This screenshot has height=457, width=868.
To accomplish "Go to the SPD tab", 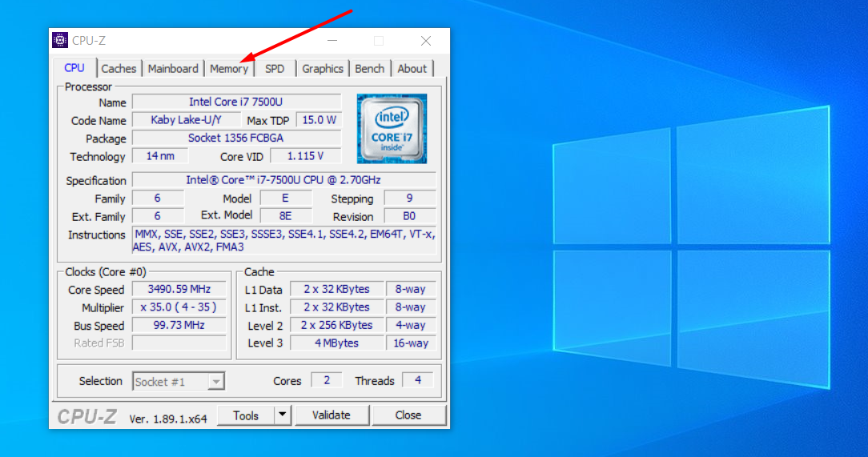I will click(275, 69).
